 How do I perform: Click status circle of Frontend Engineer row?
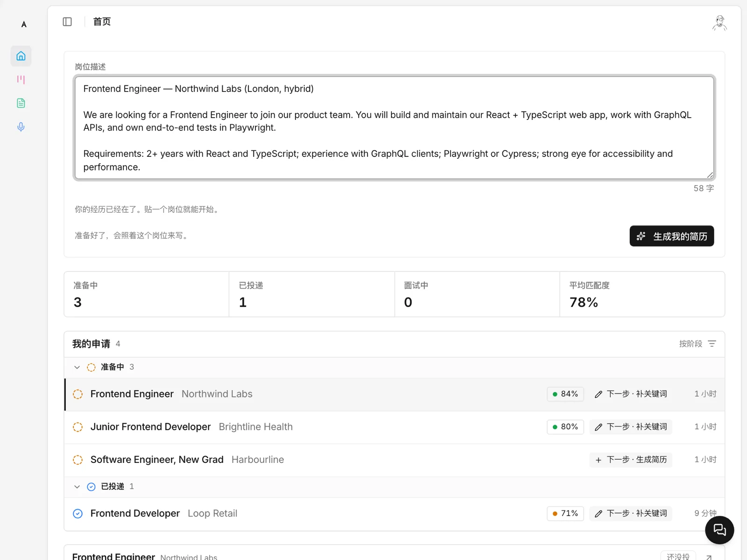tap(78, 394)
